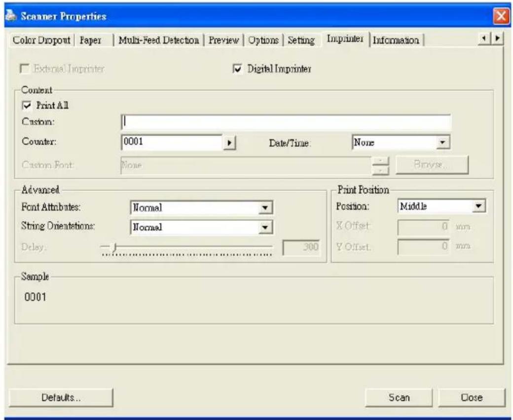The height and width of the screenshot is (420, 513).
Task: Open the Information tab
Action: coord(396,40)
